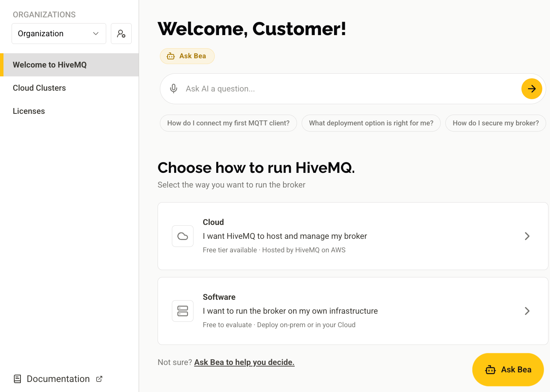This screenshot has height=392, width=550.
Task: Open the Software card chevron arrow
Action: [x=527, y=311]
